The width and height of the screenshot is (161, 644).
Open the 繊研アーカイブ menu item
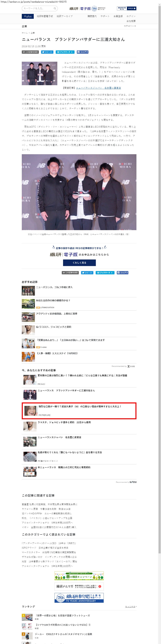pyautogui.click(x=65, y=16)
